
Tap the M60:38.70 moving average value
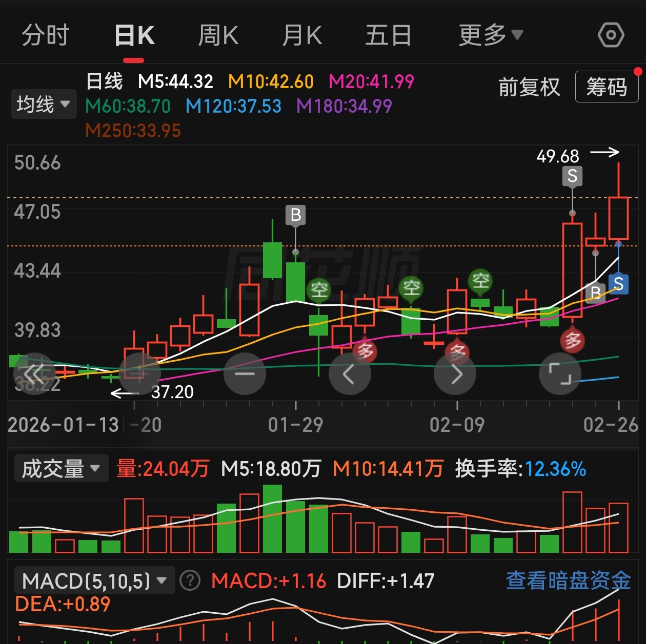pyautogui.click(x=128, y=106)
